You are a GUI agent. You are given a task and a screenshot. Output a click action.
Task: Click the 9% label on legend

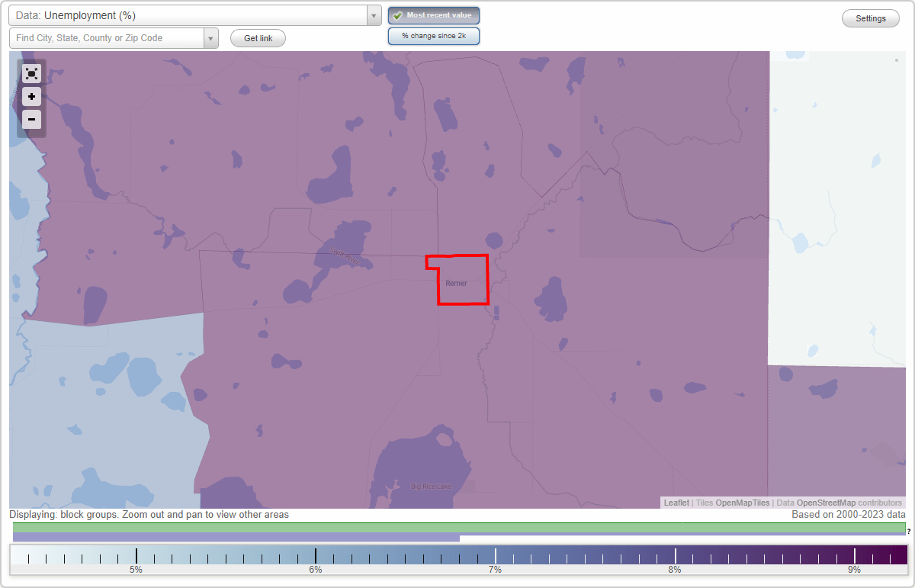[x=854, y=570]
